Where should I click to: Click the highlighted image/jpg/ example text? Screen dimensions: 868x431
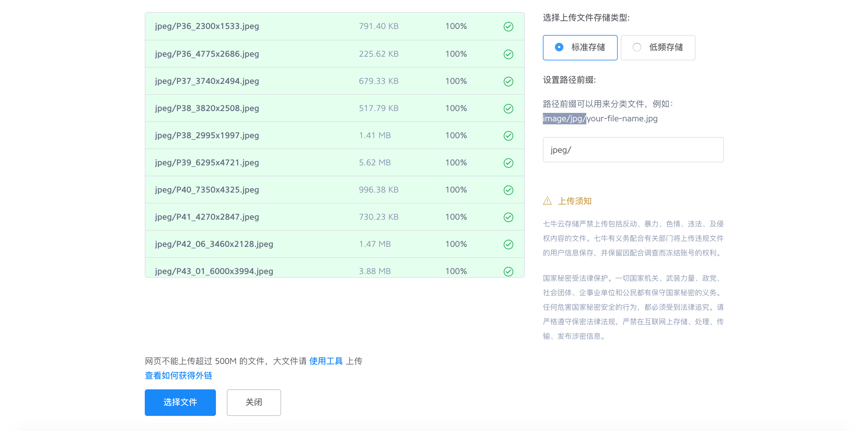coord(564,119)
